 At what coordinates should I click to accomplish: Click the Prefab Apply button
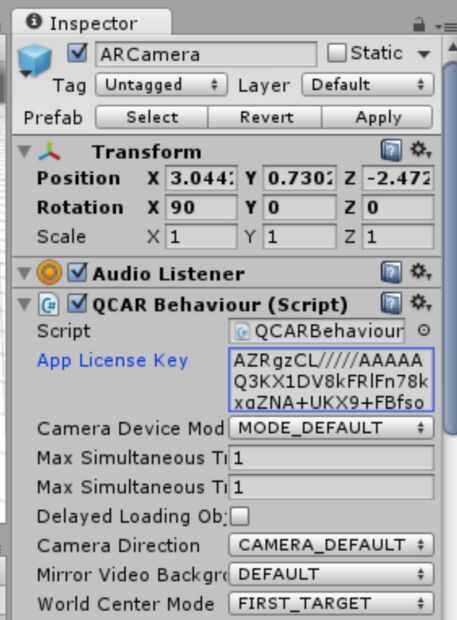coord(378,117)
